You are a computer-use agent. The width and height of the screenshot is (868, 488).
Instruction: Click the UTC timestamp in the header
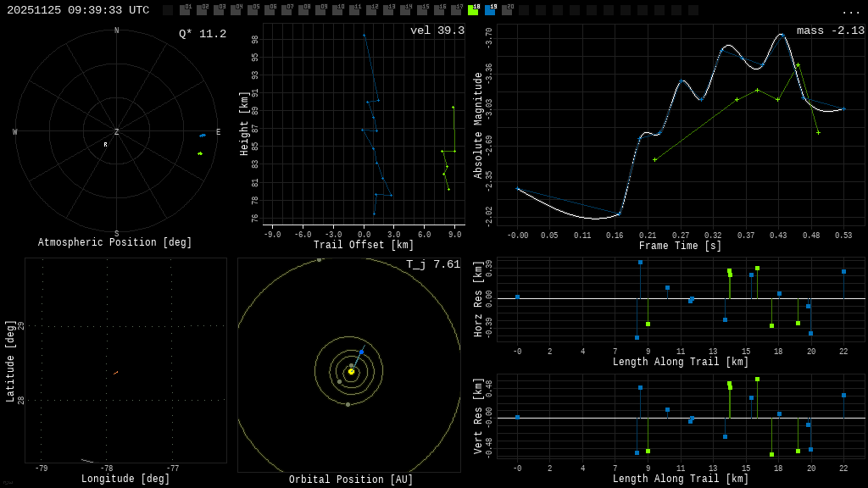78,10
